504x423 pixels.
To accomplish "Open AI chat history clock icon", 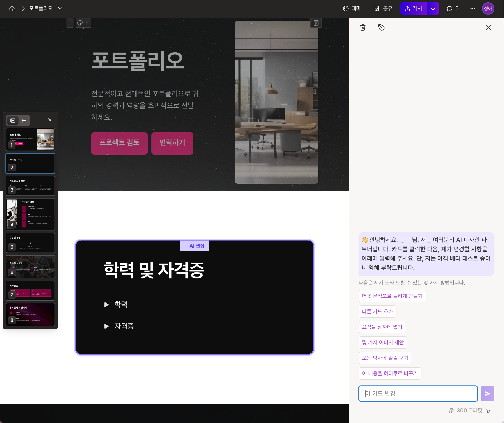I will point(381,28).
